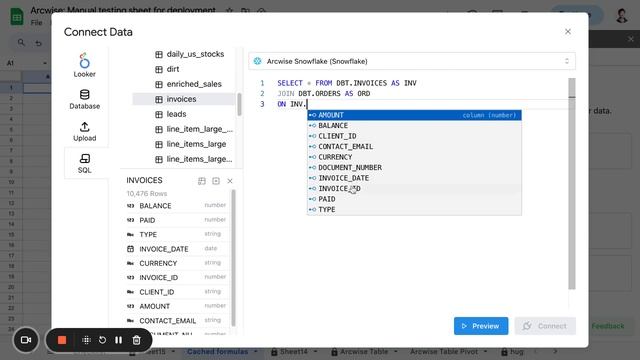Choose TYPE from autocomplete list

[414, 209]
